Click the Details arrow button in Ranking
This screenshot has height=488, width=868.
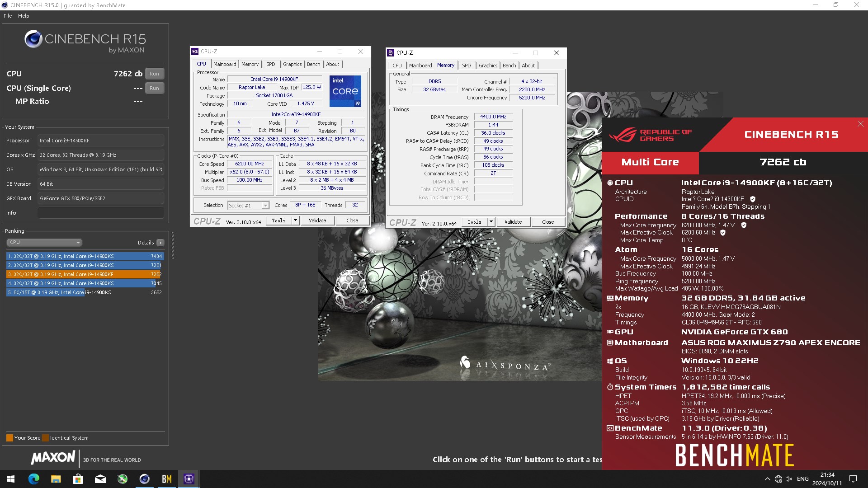pyautogui.click(x=160, y=243)
